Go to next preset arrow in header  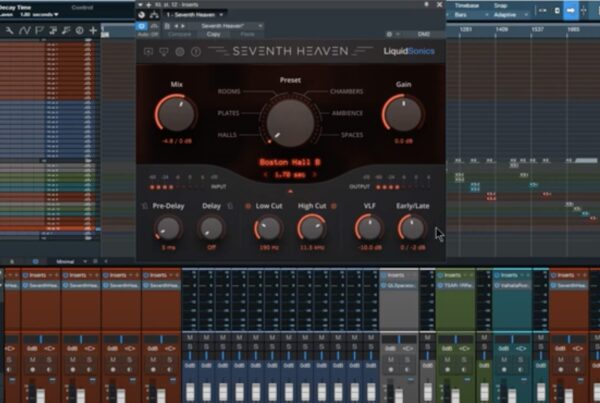click(183, 26)
